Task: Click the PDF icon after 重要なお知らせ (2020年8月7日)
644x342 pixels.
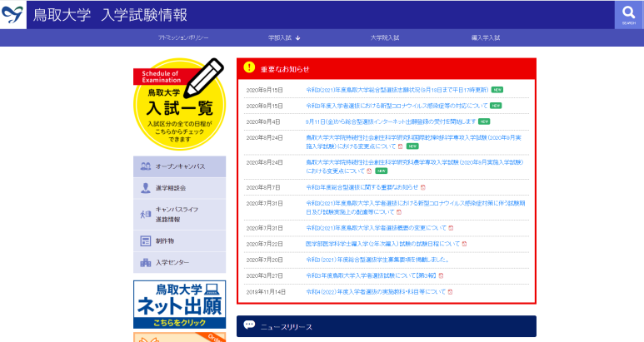Action: [422, 187]
